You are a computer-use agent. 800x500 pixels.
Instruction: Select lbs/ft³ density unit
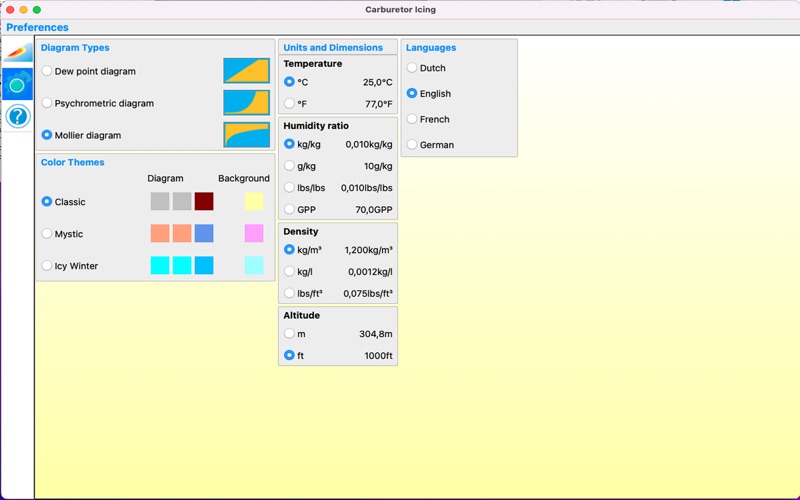coord(289,293)
